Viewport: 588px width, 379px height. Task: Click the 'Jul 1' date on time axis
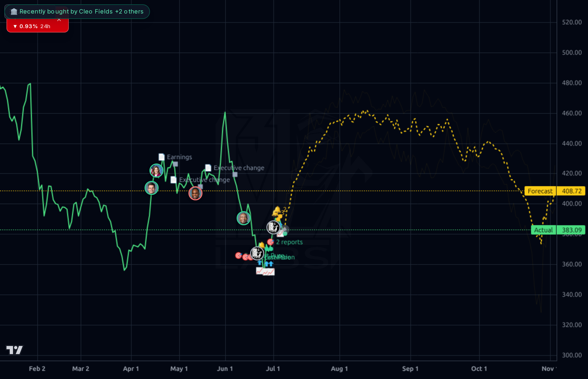pyautogui.click(x=273, y=369)
